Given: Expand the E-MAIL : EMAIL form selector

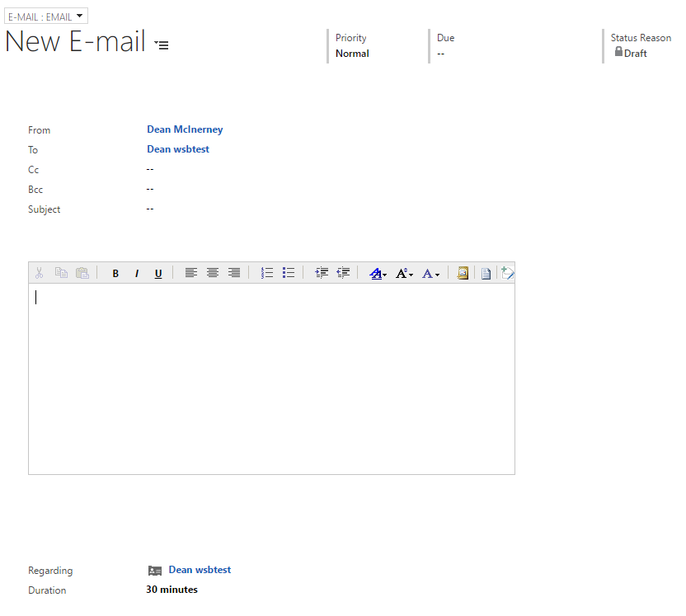Looking at the screenshot, I should click(x=45, y=16).
